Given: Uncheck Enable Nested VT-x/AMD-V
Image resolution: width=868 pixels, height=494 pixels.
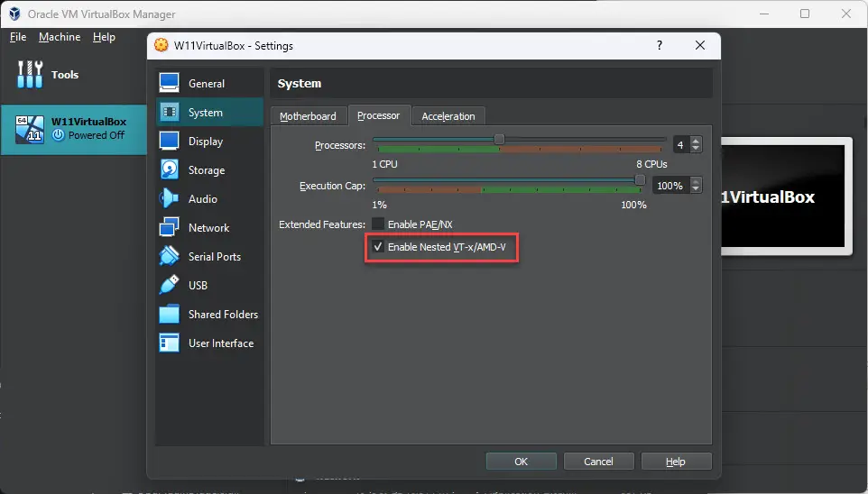Looking at the screenshot, I should (x=379, y=247).
